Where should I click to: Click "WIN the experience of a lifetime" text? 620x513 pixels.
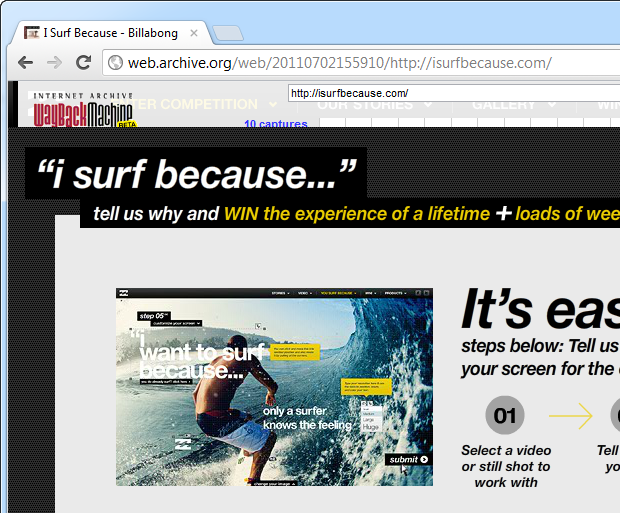tap(357, 214)
